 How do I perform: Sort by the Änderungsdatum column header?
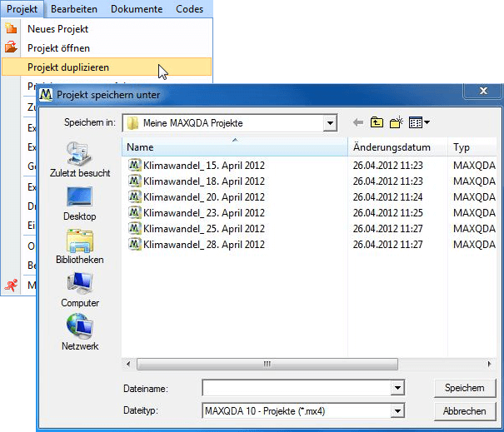coord(397,147)
